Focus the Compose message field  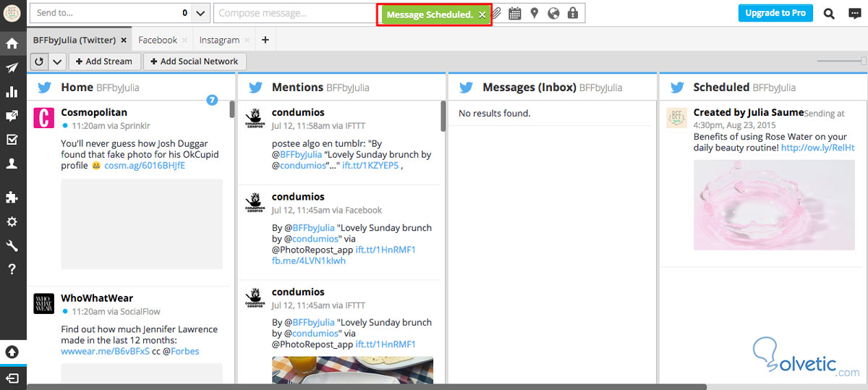click(295, 13)
